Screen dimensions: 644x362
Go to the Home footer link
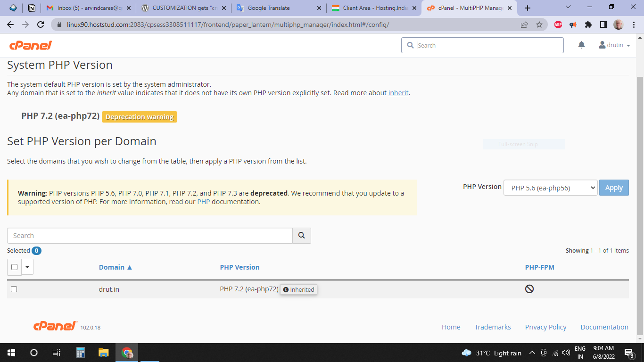click(451, 327)
